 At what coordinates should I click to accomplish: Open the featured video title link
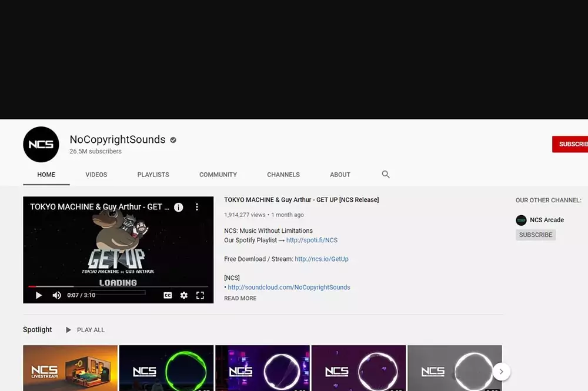(x=302, y=200)
